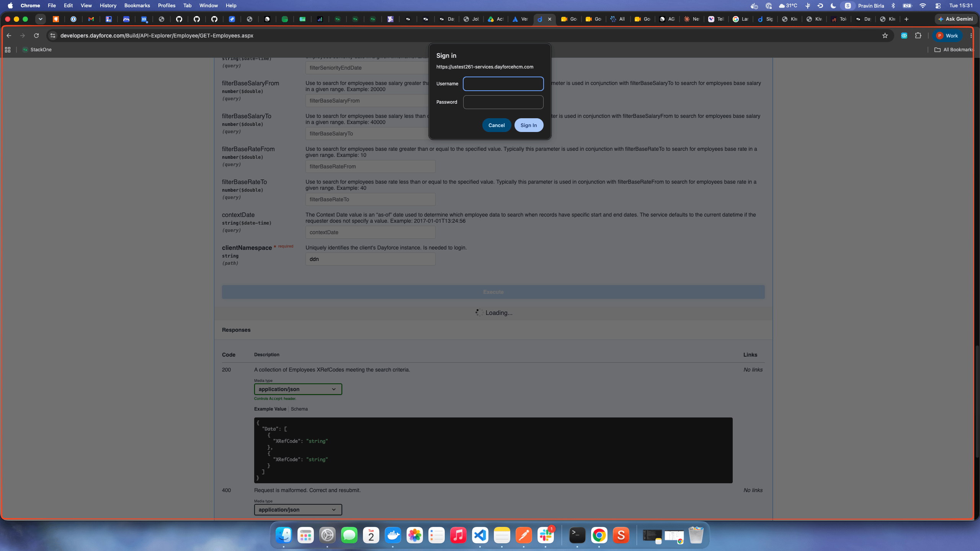Open Chrome extensions puzzle icon

(x=918, y=36)
